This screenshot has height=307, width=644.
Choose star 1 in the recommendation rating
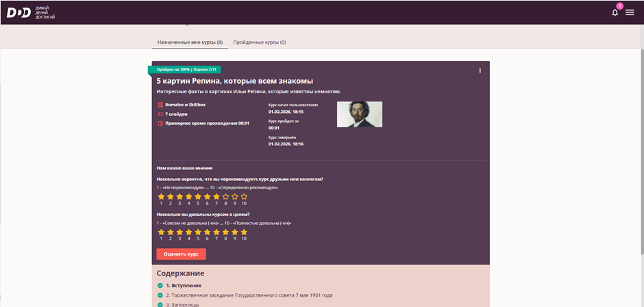click(162, 197)
